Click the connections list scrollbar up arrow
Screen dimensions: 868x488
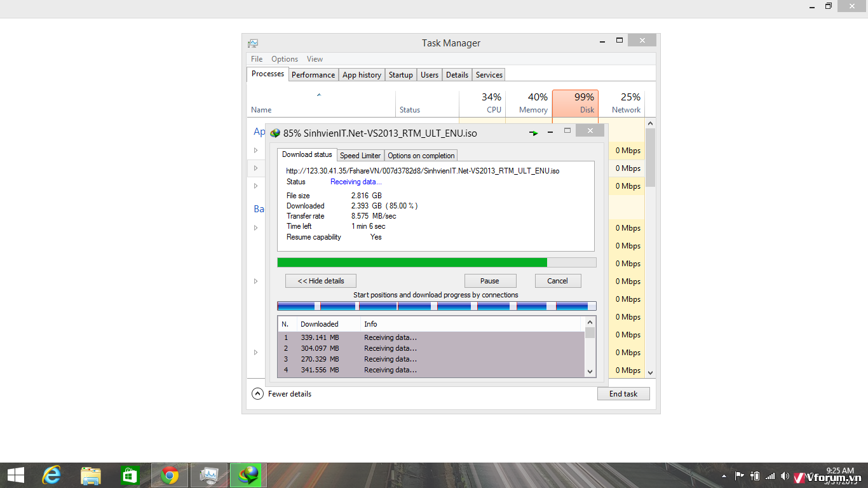click(x=590, y=322)
